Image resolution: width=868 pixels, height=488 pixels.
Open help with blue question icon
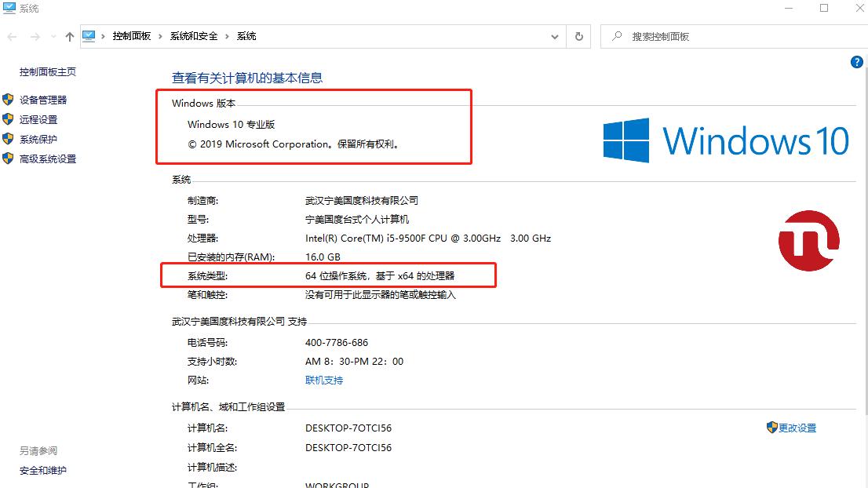pos(856,62)
